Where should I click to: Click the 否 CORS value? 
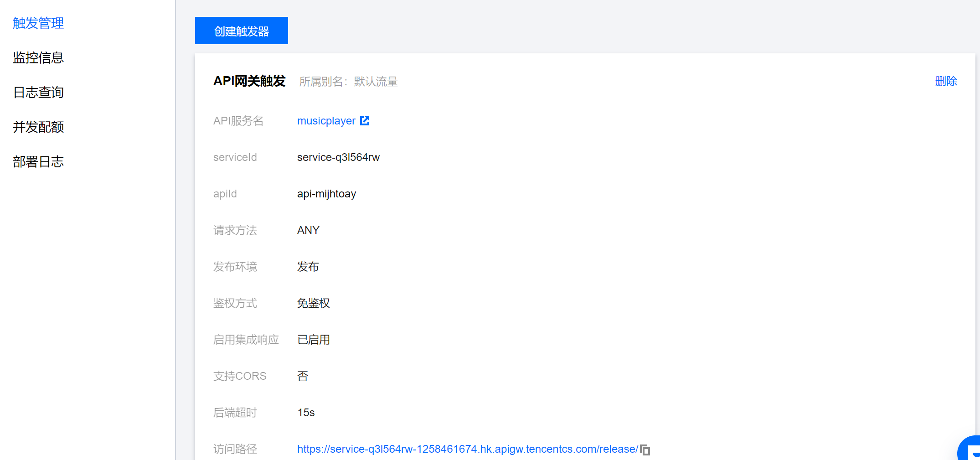(x=303, y=376)
